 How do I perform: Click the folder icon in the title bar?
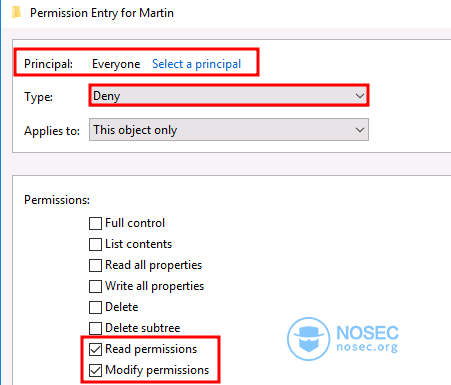16,13
